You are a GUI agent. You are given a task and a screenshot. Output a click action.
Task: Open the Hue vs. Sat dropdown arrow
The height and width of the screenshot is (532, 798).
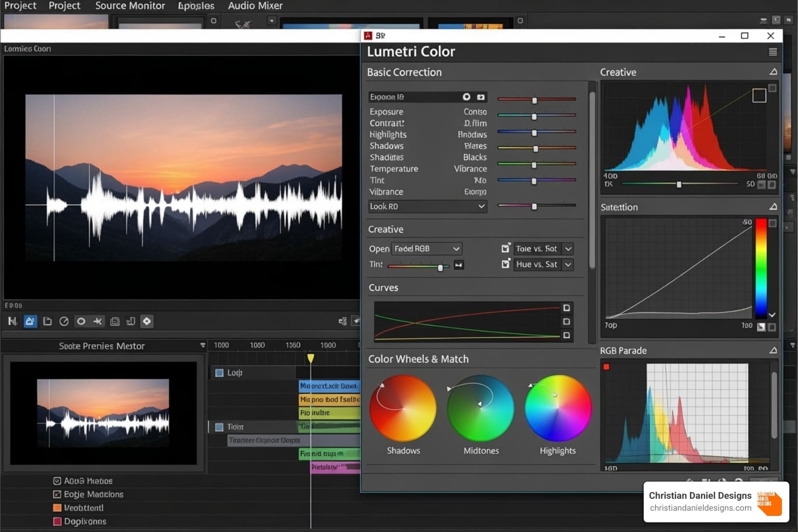pyautogui.click(x=568, y=264)
